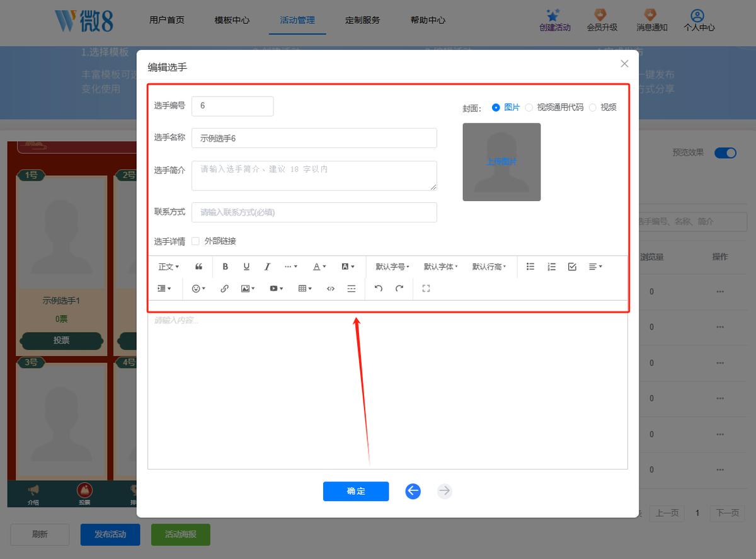The height and width of the screenshot is (559, 756).
Task: Click the 选手名称 input field
Action: (x=314, y=138)
